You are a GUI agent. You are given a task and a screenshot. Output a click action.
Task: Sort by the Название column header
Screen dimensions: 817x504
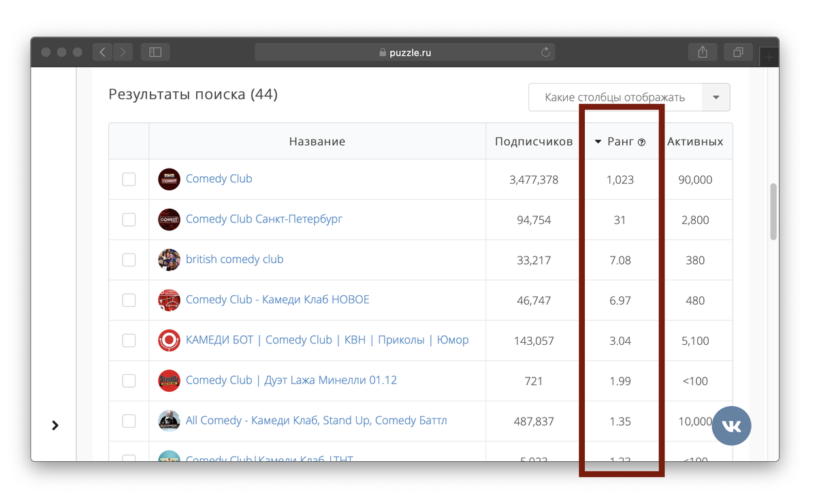coord(317,141)
